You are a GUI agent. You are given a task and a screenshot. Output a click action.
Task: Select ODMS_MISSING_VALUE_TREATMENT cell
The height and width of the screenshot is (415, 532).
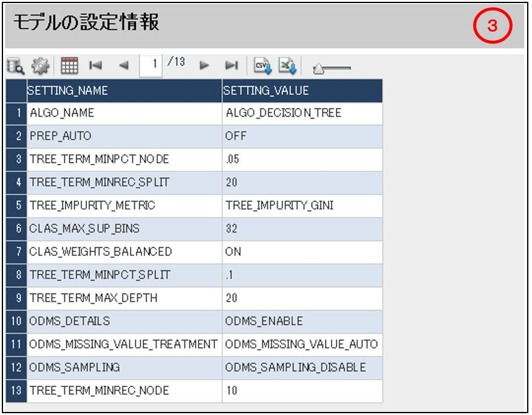point(124,344)
